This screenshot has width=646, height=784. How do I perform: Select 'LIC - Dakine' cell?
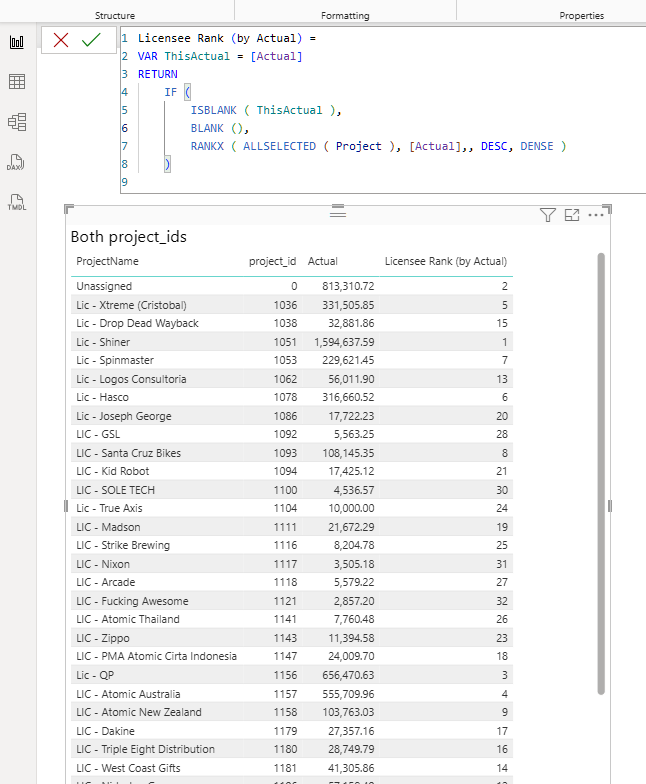pos(105,731)
